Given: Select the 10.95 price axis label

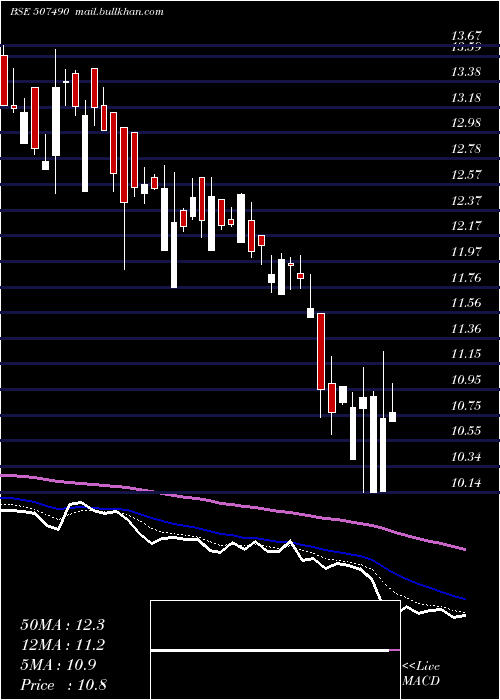Looking at the screenshot, I should tap(466, 380).
